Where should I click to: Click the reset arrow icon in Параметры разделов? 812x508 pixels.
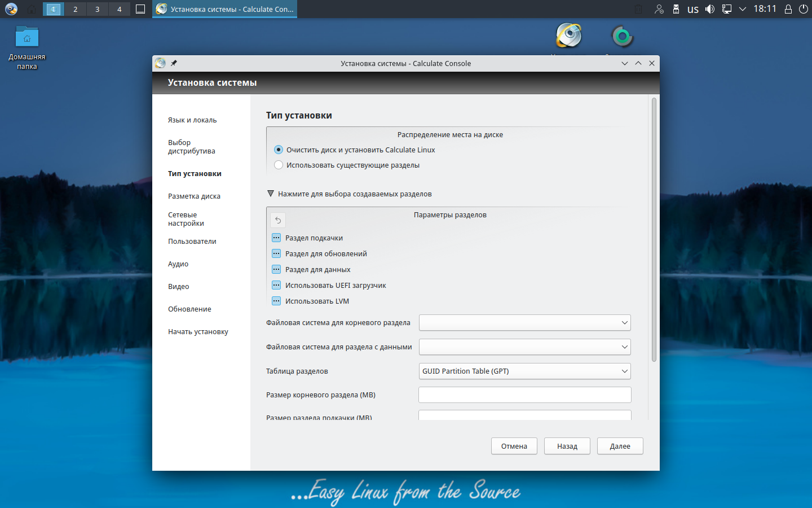[278, 220]
